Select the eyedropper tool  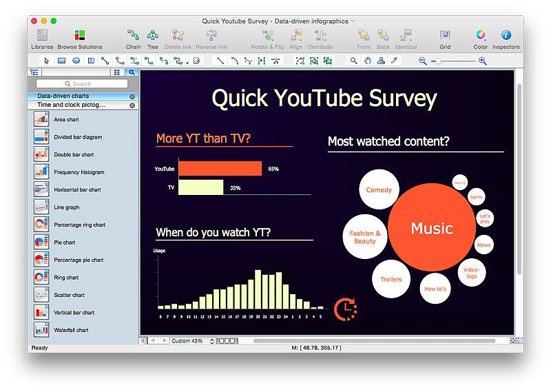point(395,61)
